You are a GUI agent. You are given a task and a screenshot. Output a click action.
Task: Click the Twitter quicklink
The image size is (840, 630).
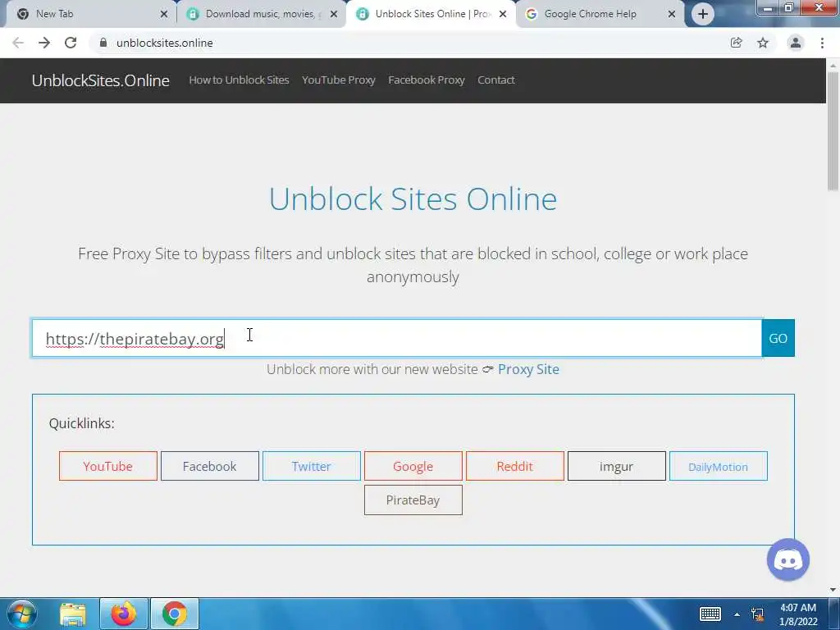[x=312, y=466]
